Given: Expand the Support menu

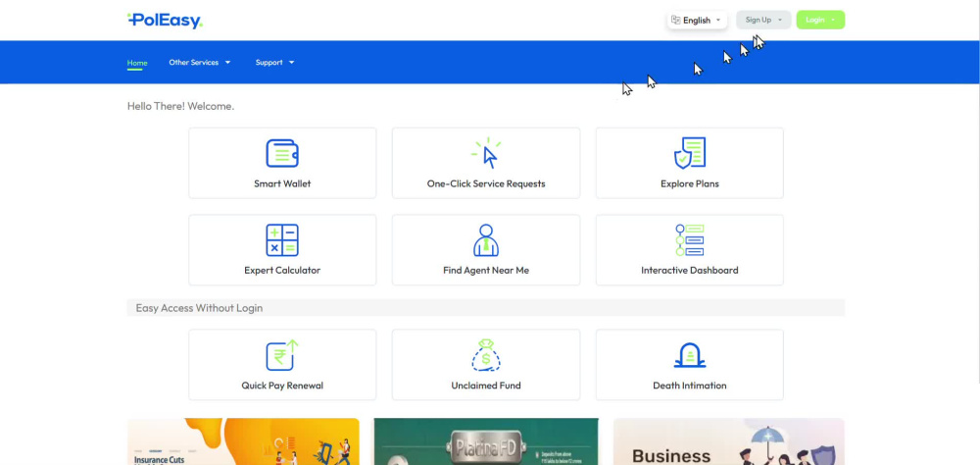Looking at the screenshot, I should pyautogui.click(x=274, y=63).
